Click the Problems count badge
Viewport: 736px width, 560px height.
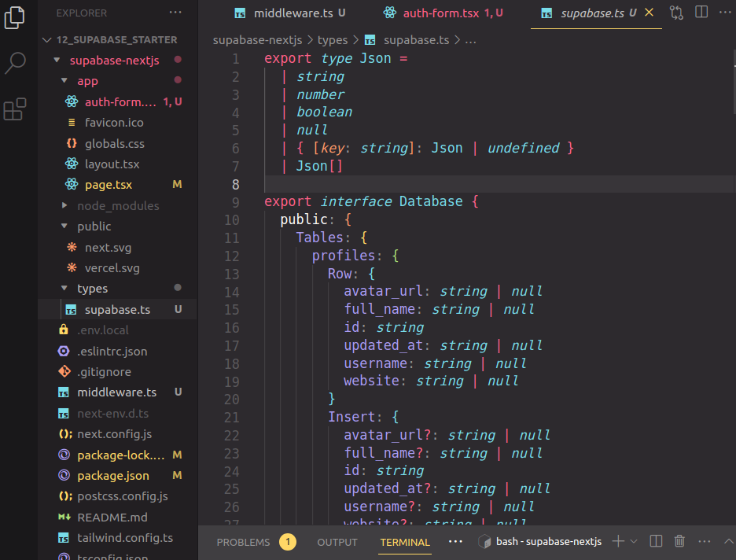click(x=288, y=542)
